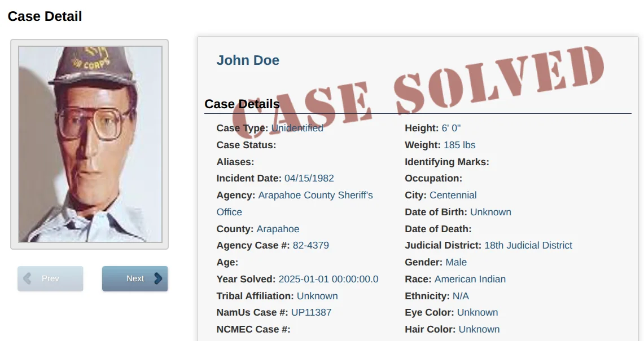Open the case photo thumbnail

(90, 144)
